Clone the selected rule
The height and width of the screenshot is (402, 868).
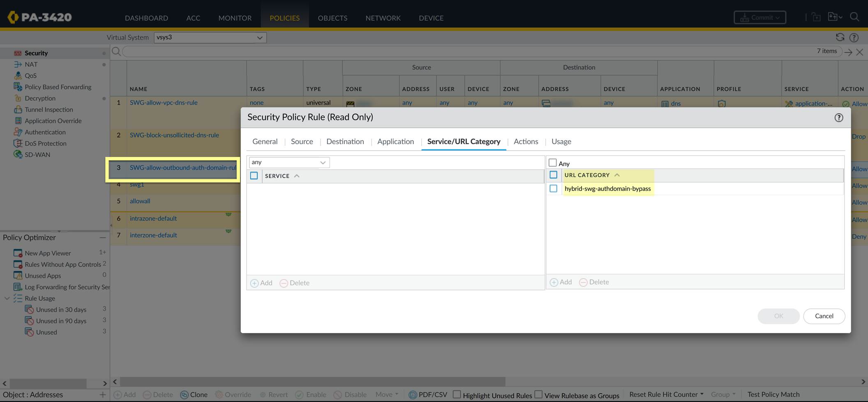pos(194,395)
